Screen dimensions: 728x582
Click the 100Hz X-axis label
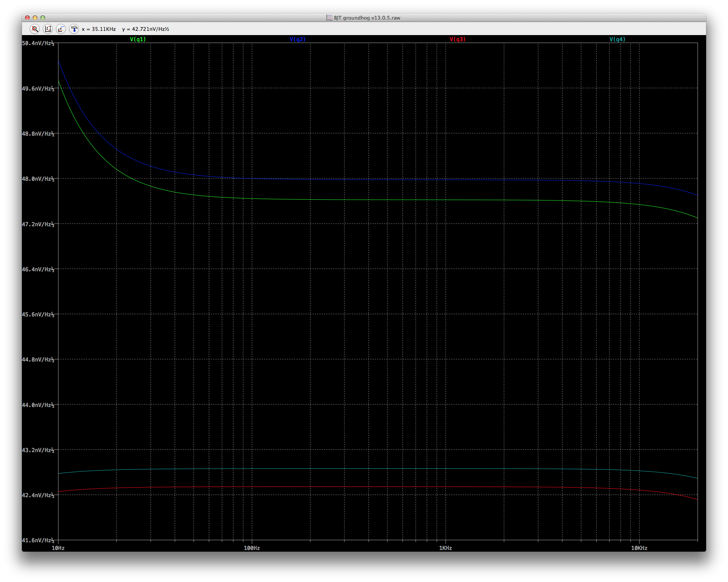[x=252, y=548]
